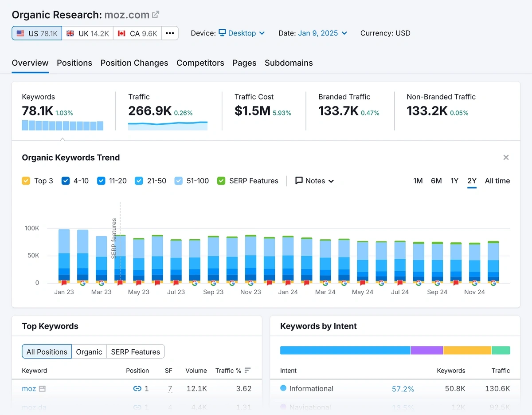Image resolution: width=532 pixels, height=415 pixels.
Task: Click the Google update icon under Nov 24
Action: pos(474,283)
